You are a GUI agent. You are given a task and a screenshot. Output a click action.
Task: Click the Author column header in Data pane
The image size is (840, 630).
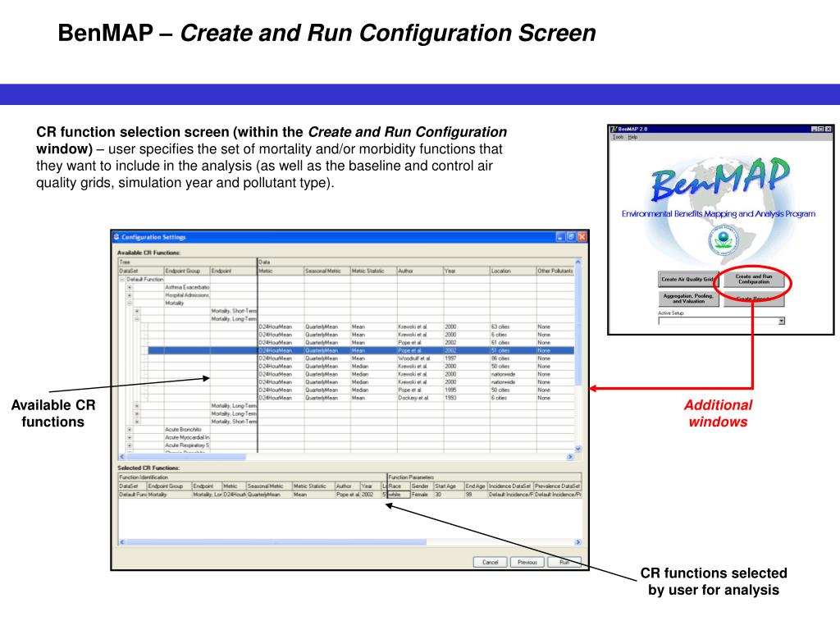(x=419, y=271)
